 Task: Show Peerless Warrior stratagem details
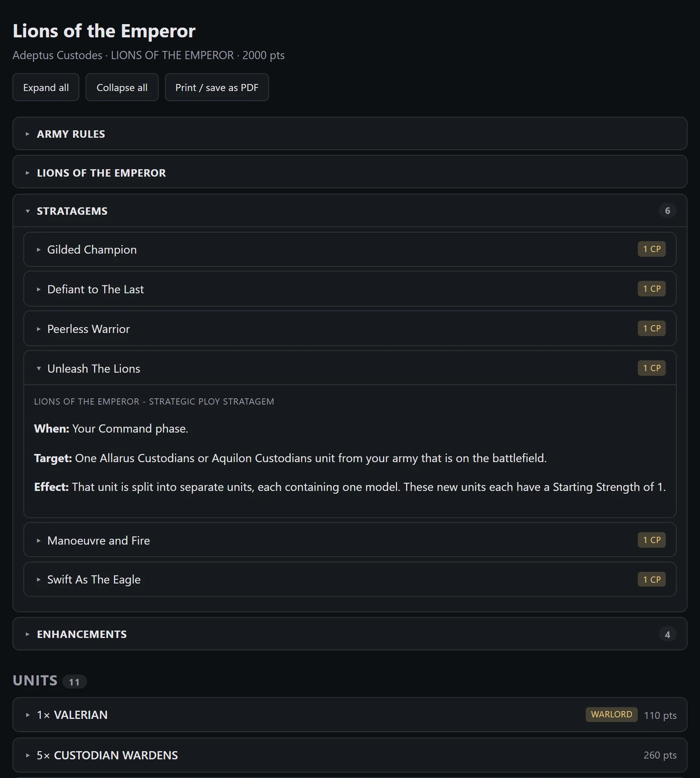[350, 329]
